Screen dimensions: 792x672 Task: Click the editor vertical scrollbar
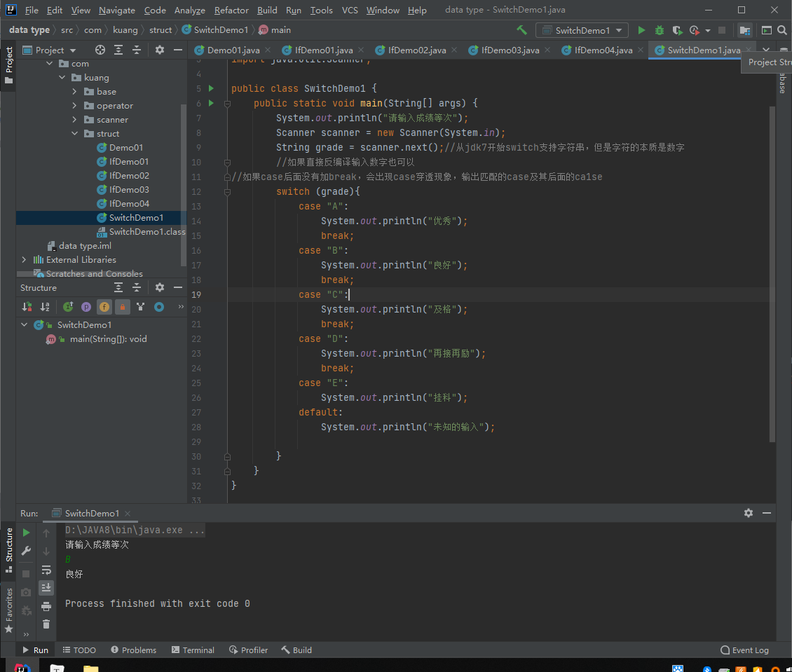772,273
